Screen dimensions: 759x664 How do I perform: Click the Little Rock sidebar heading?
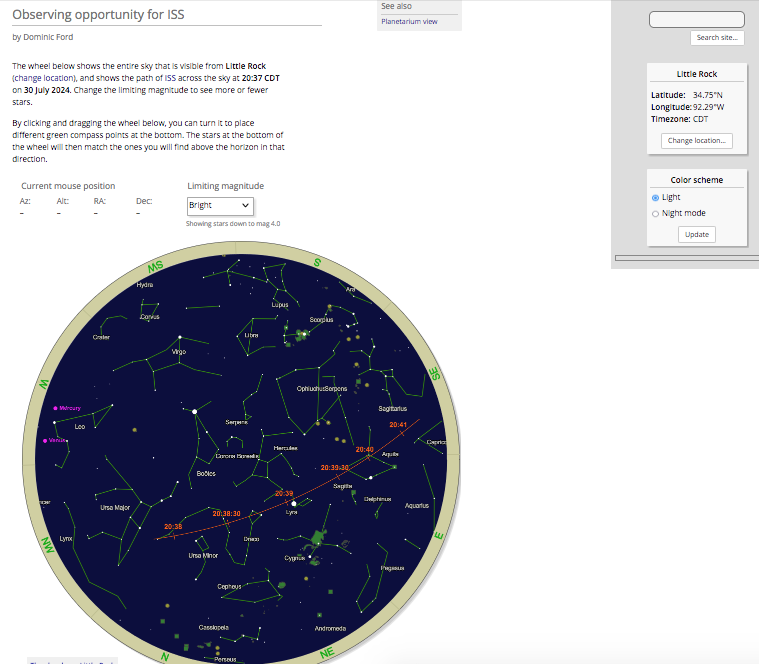pyautogui.click(x=697, y=74)
